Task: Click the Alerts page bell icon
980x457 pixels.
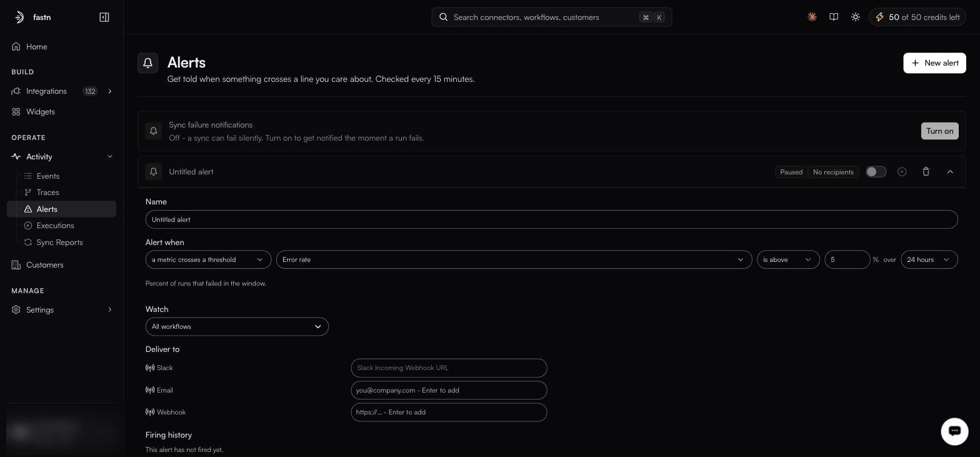Action: tap(148, 63)
